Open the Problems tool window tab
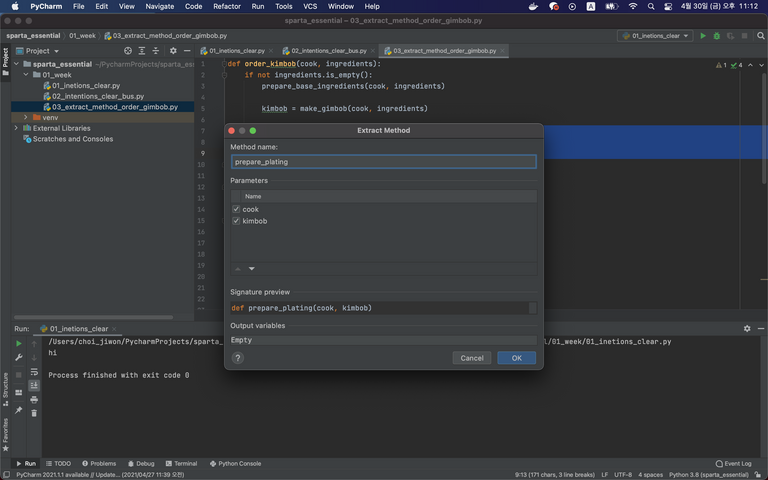 click(99, 463)
